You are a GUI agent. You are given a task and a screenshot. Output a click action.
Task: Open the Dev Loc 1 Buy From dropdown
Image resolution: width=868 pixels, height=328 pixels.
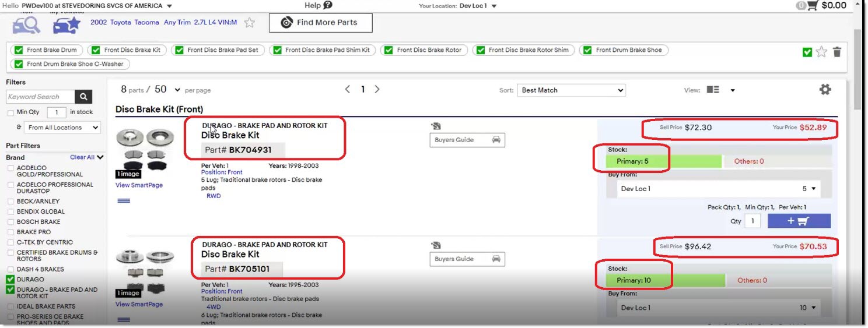(x=718, y=189)
